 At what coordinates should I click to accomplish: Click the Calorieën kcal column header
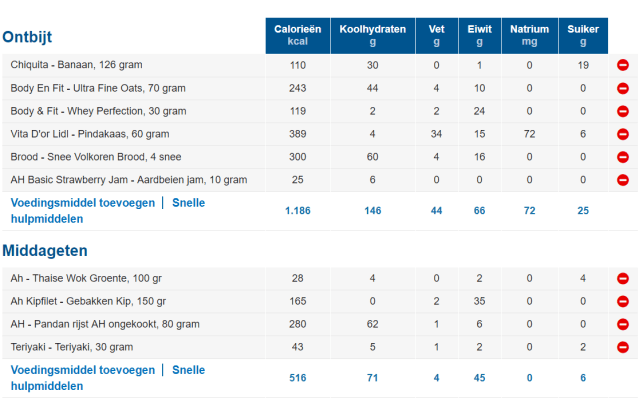(297, 36)
